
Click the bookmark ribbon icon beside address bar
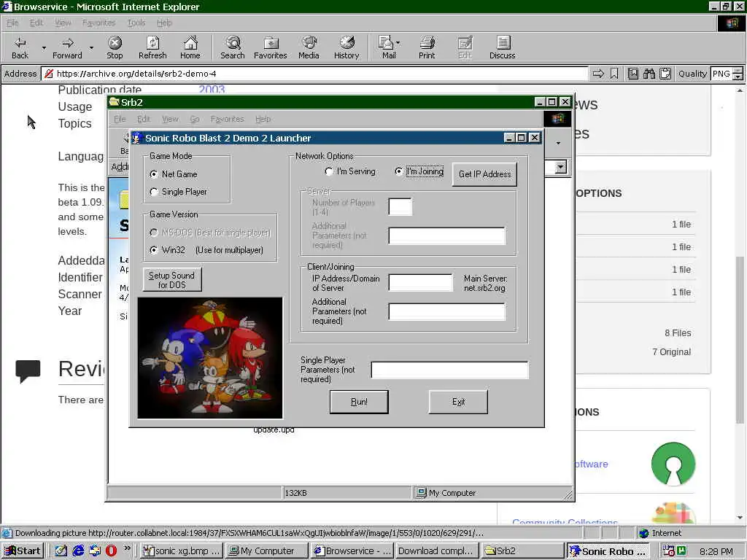pos(614,74)
